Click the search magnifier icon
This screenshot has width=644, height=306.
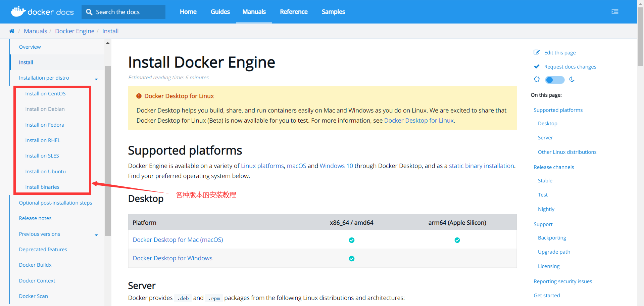[x=89, y=12]
